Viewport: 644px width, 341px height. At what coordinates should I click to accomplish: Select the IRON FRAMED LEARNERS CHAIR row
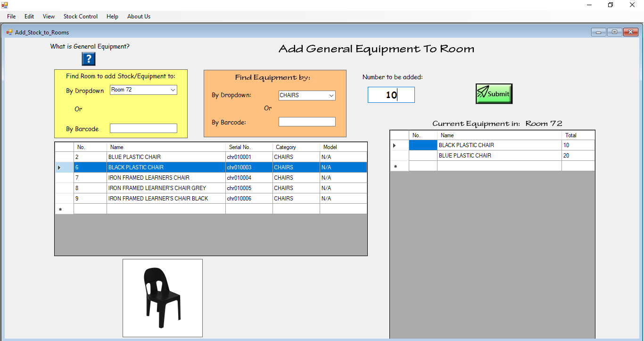165,178
